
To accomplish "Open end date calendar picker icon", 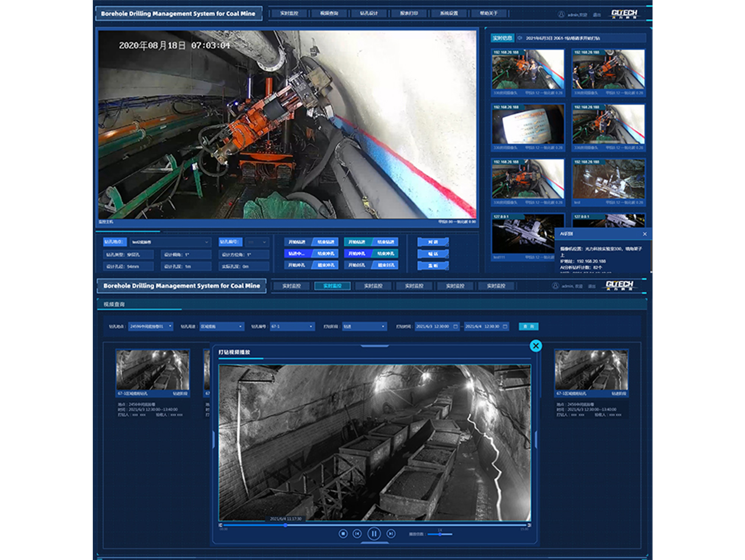I will [505, 326].
